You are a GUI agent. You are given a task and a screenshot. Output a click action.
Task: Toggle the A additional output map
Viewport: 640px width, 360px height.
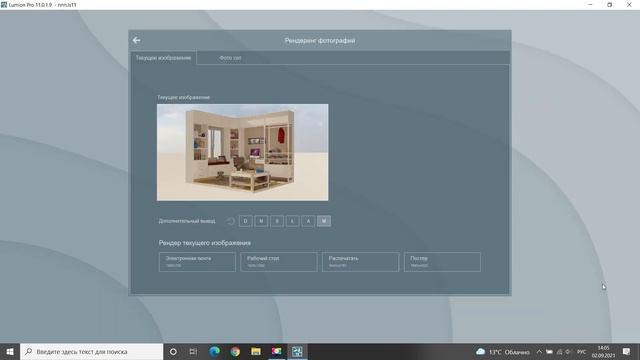[x=308, y=221]
